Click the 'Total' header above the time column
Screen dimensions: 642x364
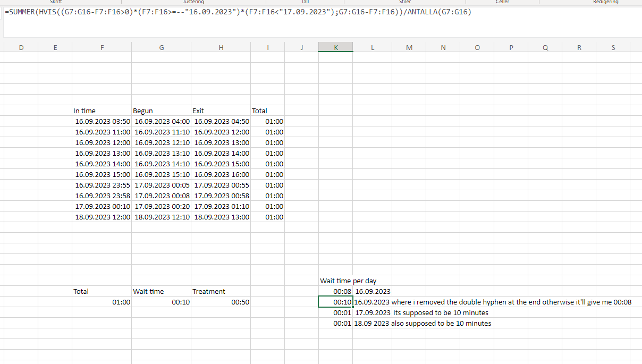tap(259, 111)
